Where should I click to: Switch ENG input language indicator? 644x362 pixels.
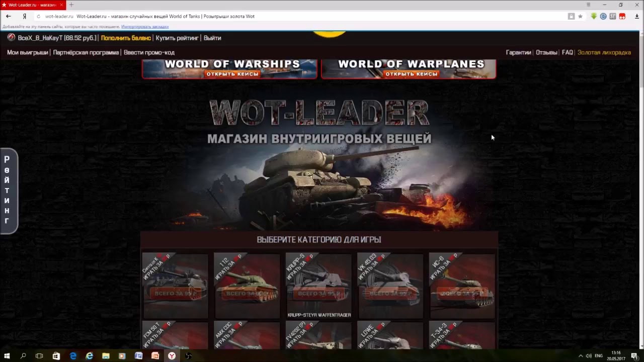[x=599, y=355]
